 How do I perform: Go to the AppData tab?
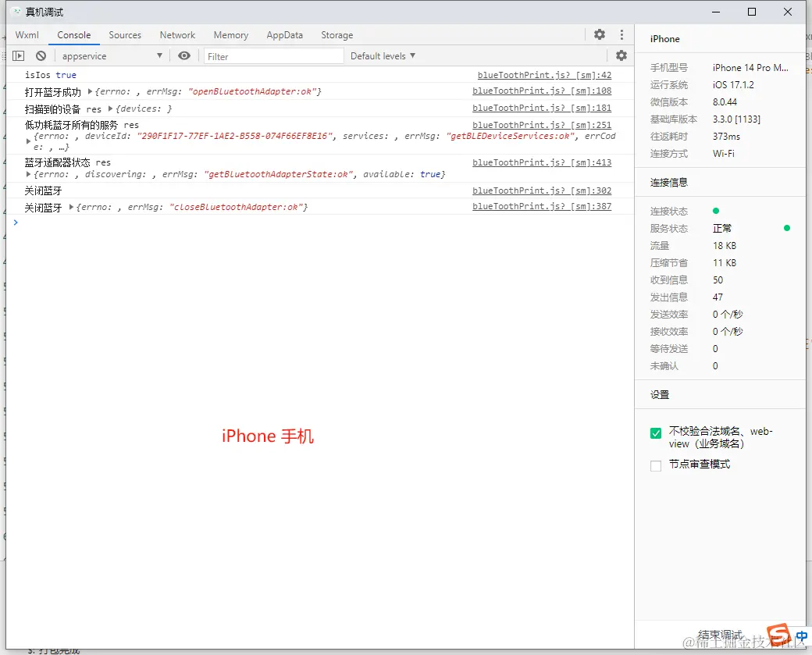(284, 34)
